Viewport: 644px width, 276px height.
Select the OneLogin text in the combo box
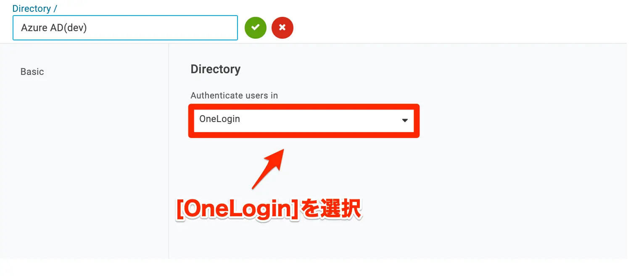pyautogui.click(x=219, y=119)
